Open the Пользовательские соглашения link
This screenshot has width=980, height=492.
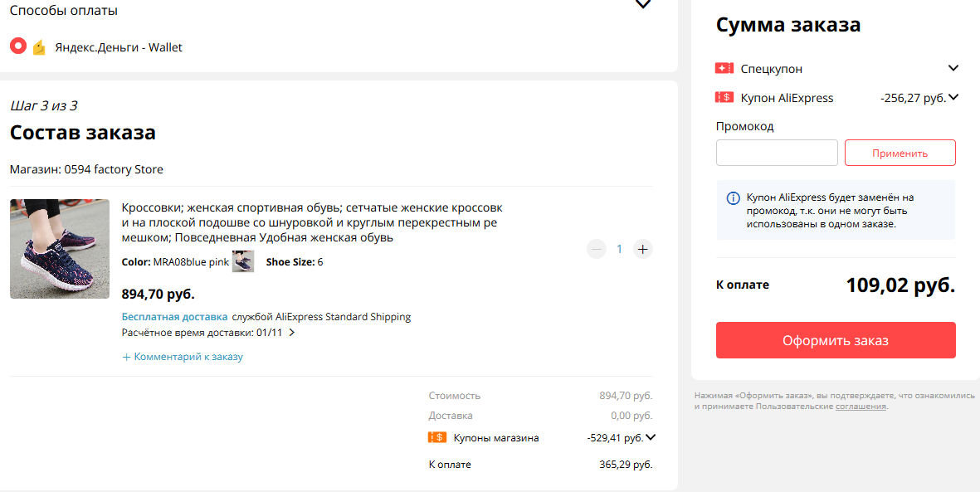click(x=861, y=407)
